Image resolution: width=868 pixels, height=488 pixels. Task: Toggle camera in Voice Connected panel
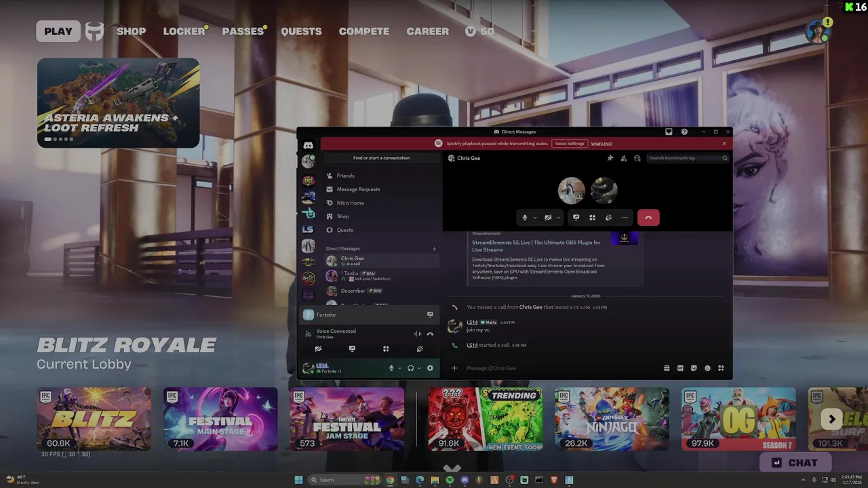point(318,348)
